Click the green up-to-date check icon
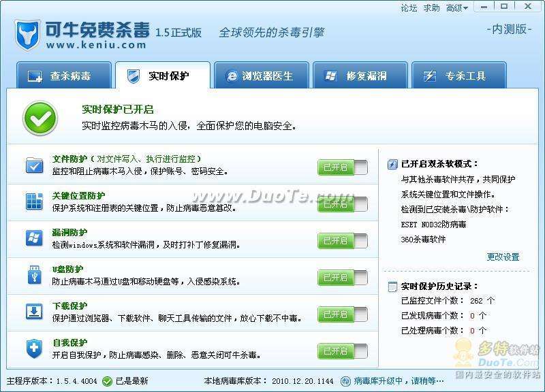 (x=108, y=381)
